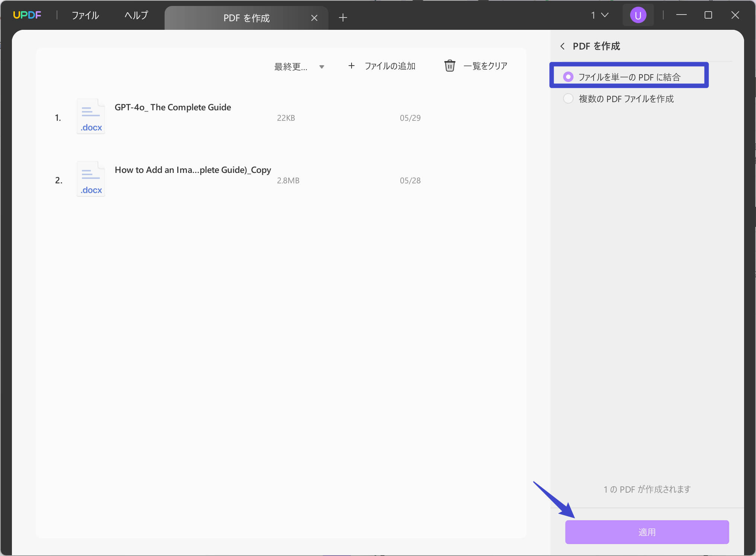Screen dimensions: 756x556
Task: Click 一覧をクリア text
Action: click(485, 66)
